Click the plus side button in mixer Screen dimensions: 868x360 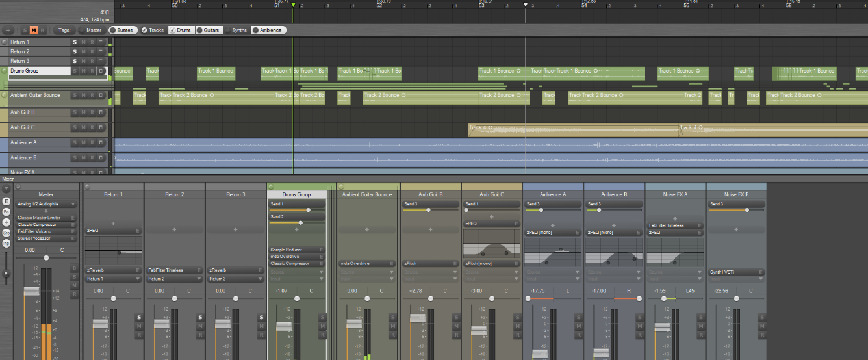click(x=6, y=222)
